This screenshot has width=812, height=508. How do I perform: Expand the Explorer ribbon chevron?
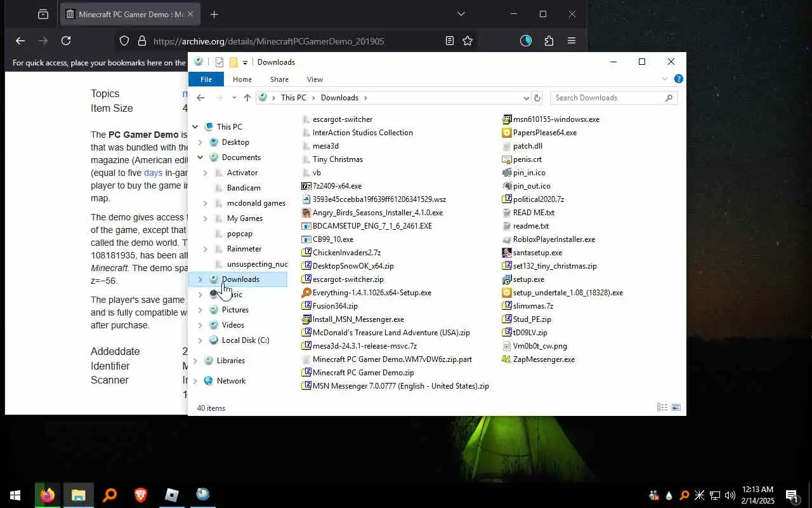coord(665,79)
